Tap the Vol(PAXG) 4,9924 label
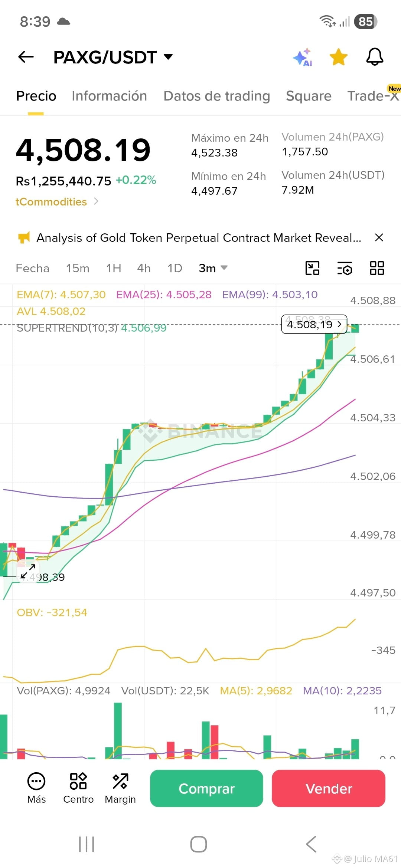The height and width of the screenshot is (868, 401). click(x=63, y=691)
